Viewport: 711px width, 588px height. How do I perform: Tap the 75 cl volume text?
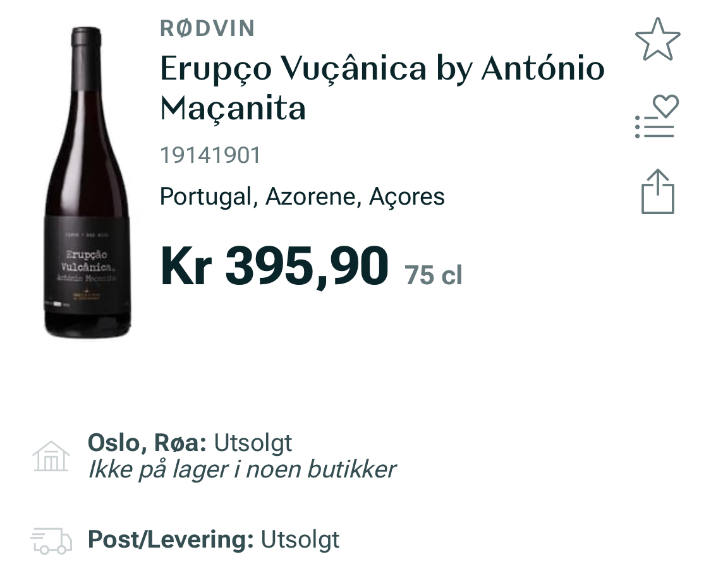434,275
